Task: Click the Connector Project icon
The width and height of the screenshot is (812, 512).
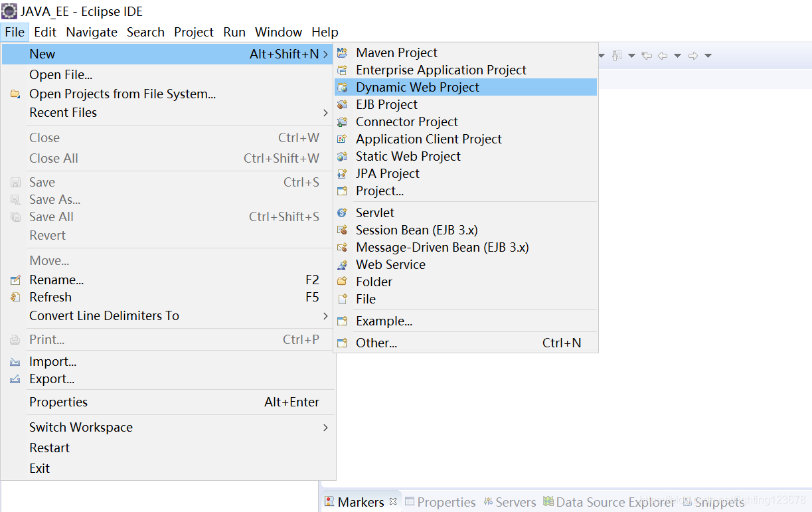Action: [x=343, y=122]
